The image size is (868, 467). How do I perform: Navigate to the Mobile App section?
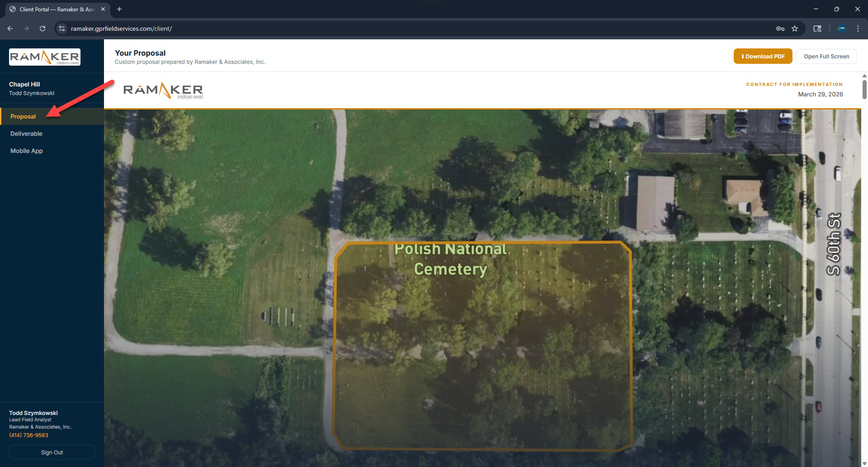pos(26,151)
